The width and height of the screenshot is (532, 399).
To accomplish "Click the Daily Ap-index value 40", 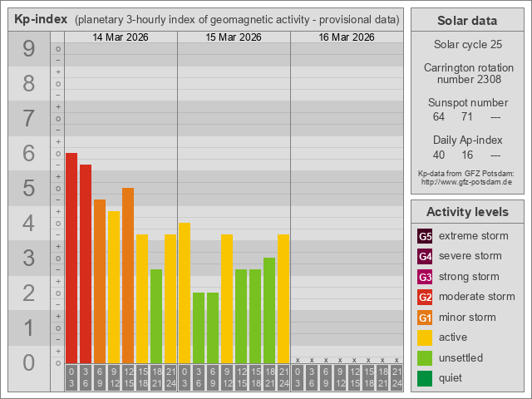I will coord(439,155).
